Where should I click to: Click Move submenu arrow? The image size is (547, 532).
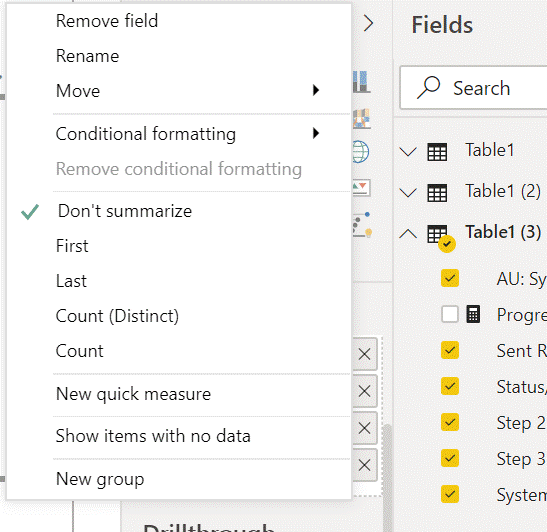click(x=316, y=90)
